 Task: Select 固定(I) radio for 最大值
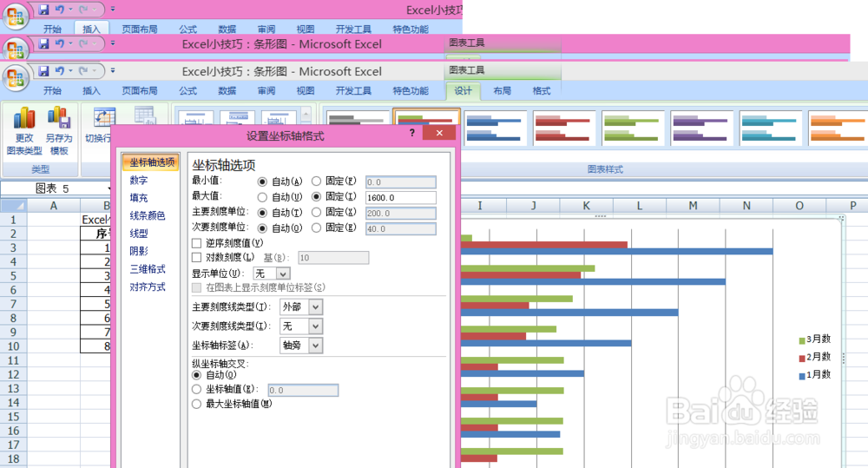pyautogui.click(x=316, y=196)
